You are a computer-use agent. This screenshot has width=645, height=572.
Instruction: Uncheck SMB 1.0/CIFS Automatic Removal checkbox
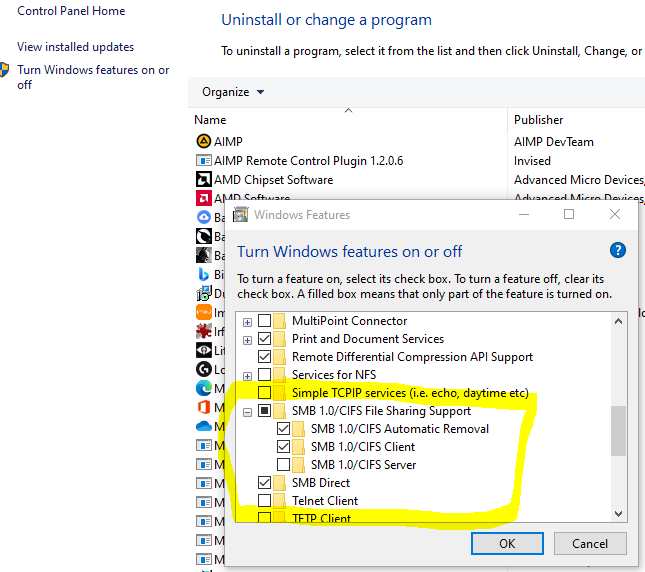283,428
